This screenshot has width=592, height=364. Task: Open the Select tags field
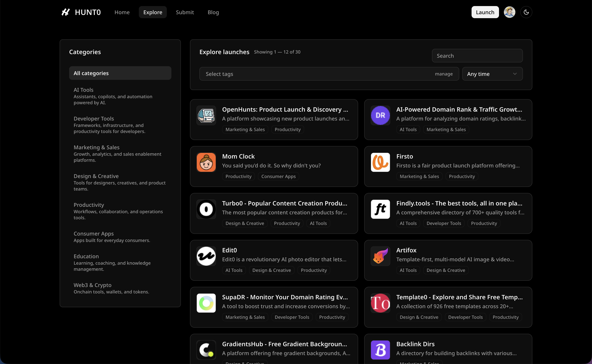tap(329, 74)
